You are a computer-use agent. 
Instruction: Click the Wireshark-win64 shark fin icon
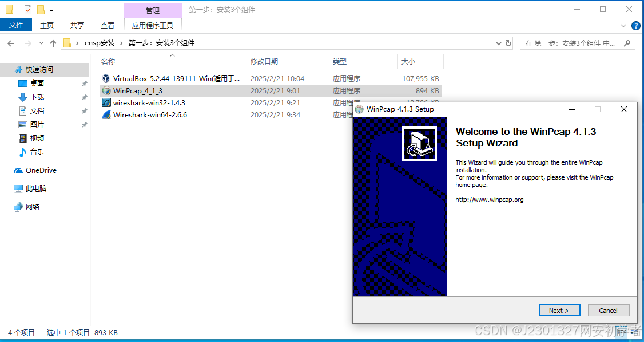click(106, 114)
